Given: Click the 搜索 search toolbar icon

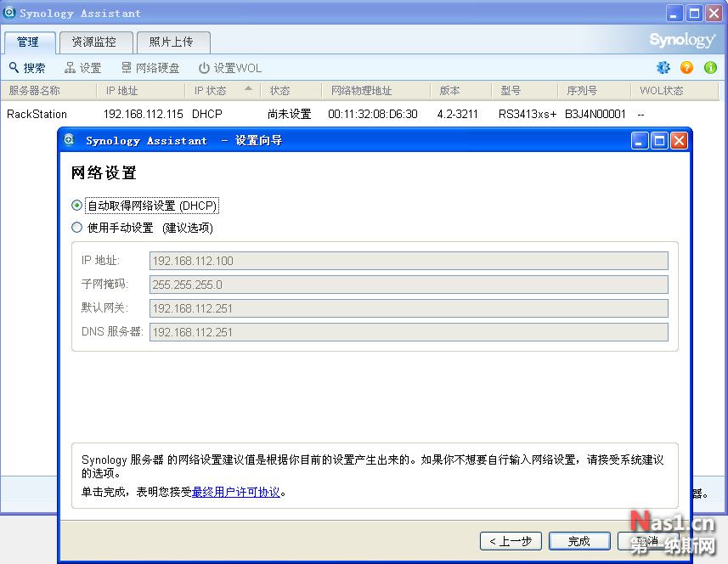Looking at the screenshot, I should coord(14,68).
